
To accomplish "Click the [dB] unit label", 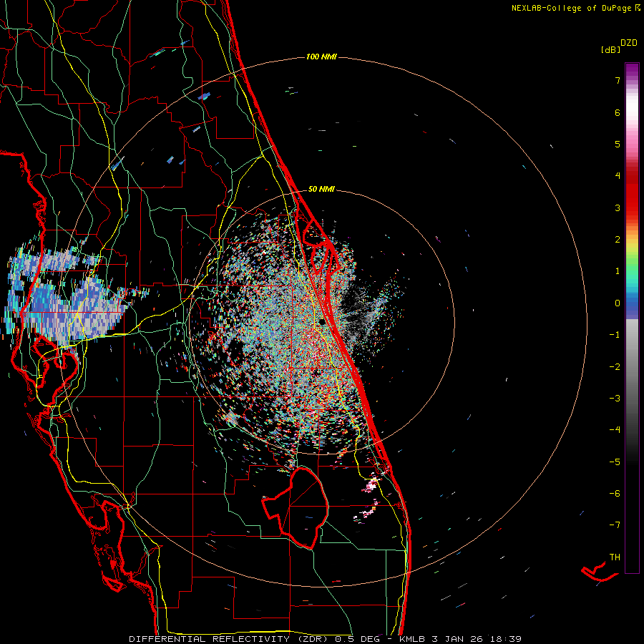I will [611, 49].
